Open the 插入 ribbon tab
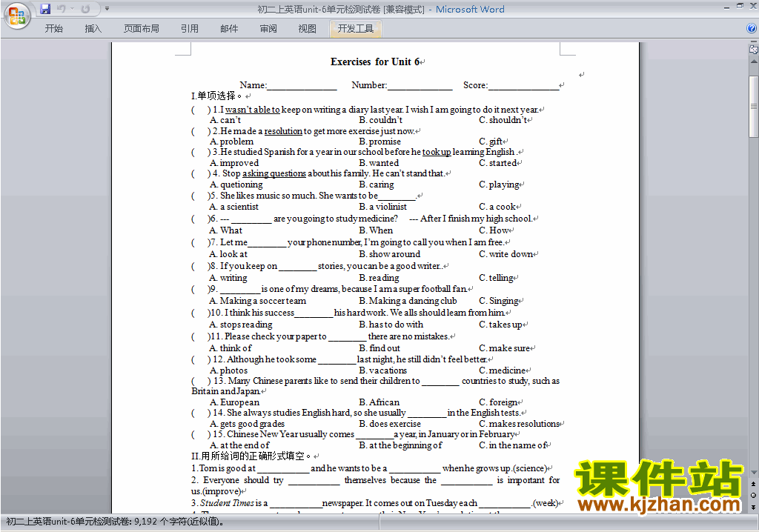 [x=93, y=29]
